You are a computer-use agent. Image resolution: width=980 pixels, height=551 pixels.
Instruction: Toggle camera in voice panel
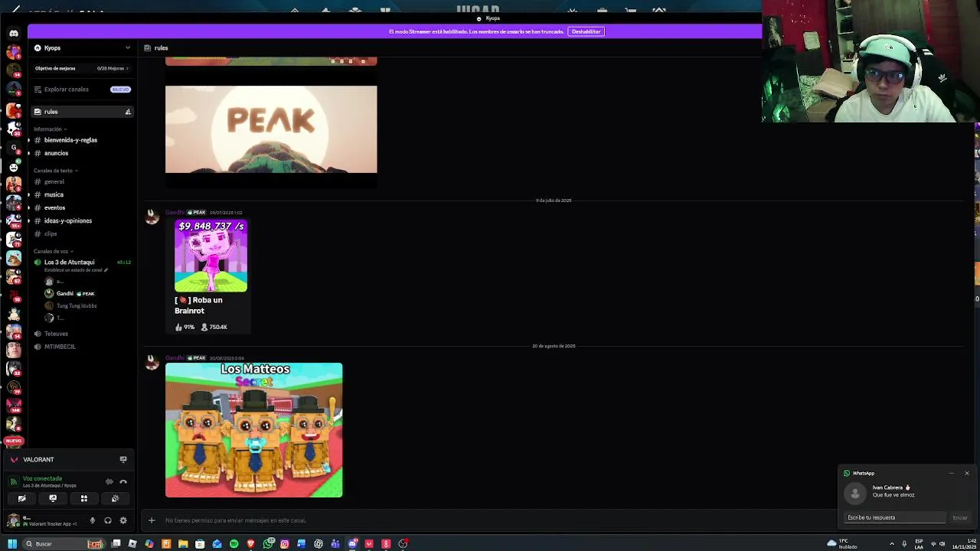(21, 498)
